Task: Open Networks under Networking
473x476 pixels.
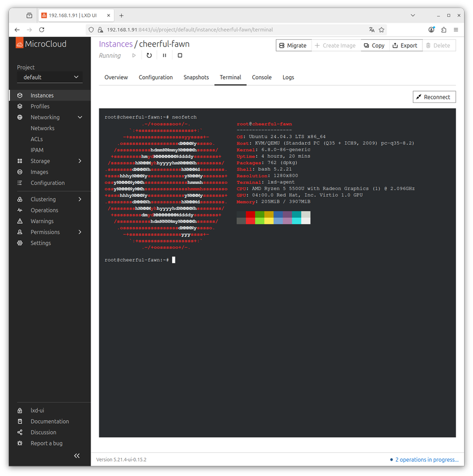Action: pyautogui.click(x=42, y=128)
